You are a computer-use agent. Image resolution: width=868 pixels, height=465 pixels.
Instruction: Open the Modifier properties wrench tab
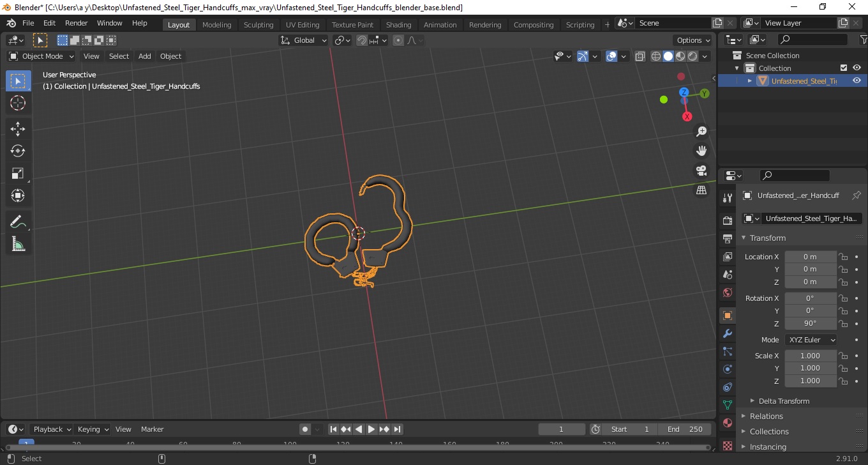[727, 333]
